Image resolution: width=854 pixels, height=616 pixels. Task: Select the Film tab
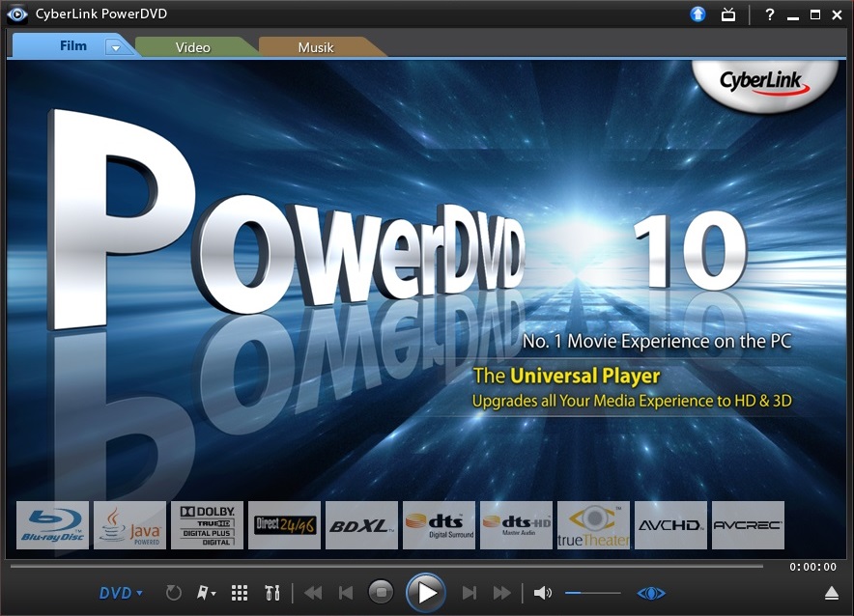[x=73, y=45]
